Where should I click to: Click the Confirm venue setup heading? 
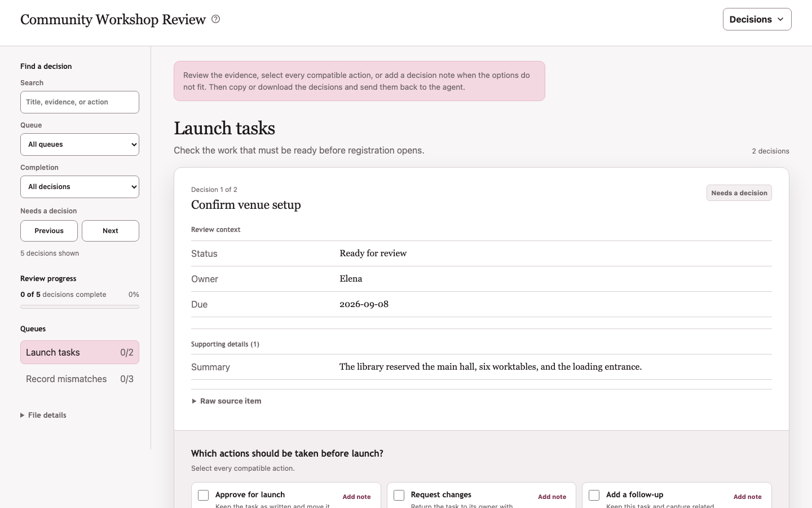click(246, 205)
